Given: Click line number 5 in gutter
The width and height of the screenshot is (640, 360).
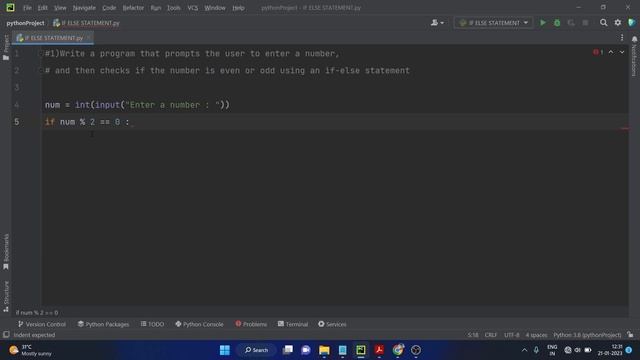Looking at the screenshot, I should [16, 122].
